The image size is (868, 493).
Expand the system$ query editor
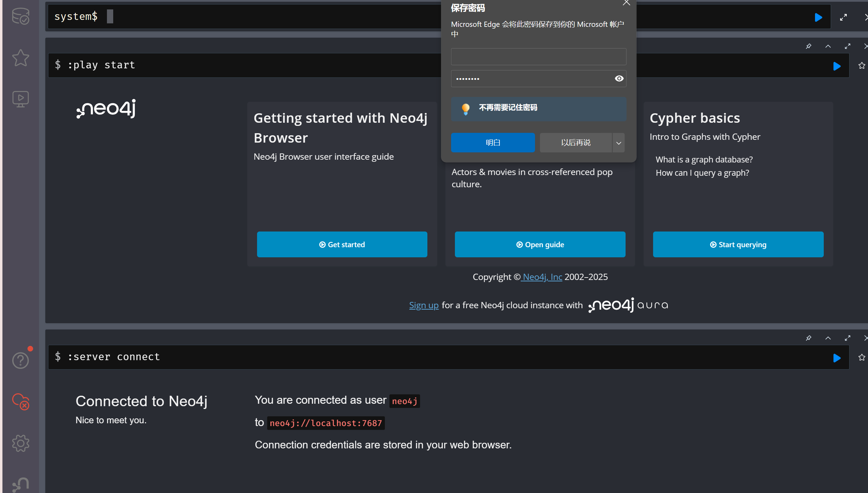coord(843,17)
